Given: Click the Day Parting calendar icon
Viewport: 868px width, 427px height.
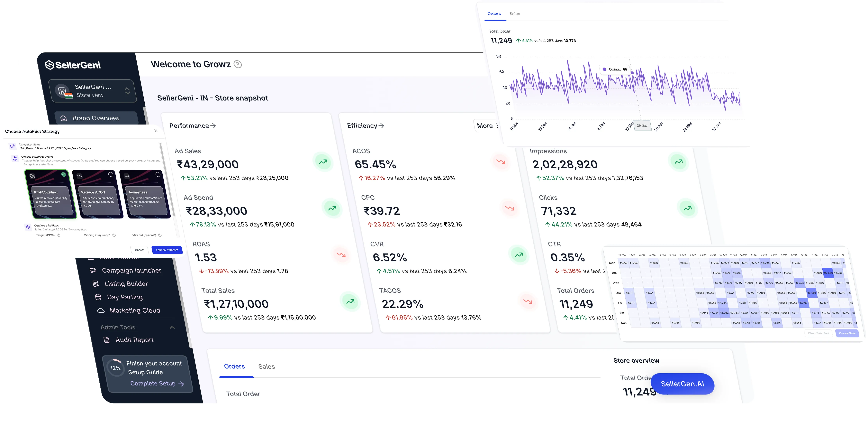Looking at the screenshot, I should coord(98,297).
